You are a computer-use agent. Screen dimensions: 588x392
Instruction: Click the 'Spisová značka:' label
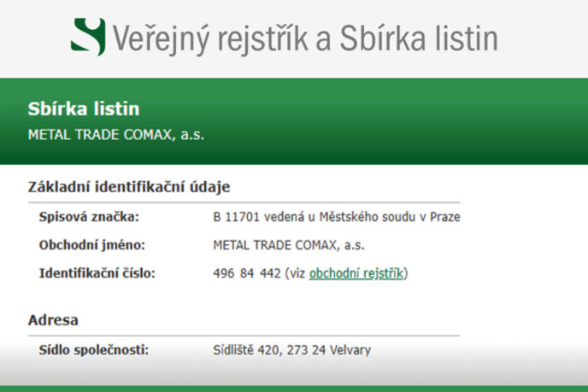(89, 217)
